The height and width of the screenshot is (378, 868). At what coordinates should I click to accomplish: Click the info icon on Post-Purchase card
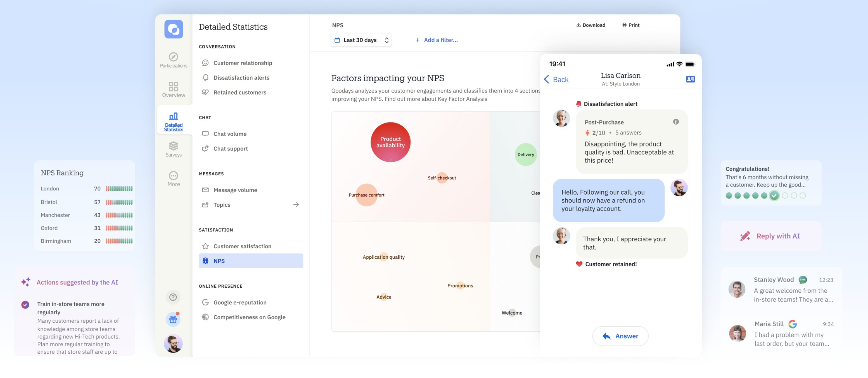(x=676, y=122)
